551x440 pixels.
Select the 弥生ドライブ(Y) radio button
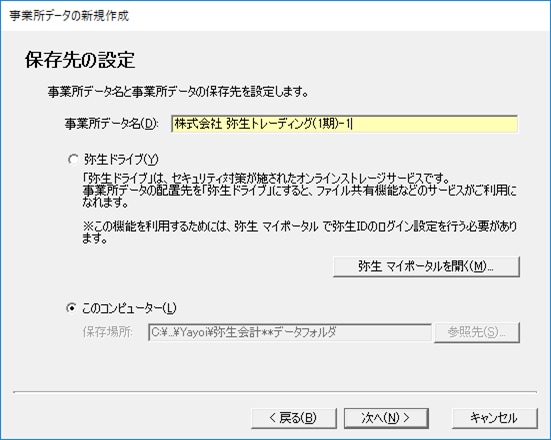[x=73, y=160]
